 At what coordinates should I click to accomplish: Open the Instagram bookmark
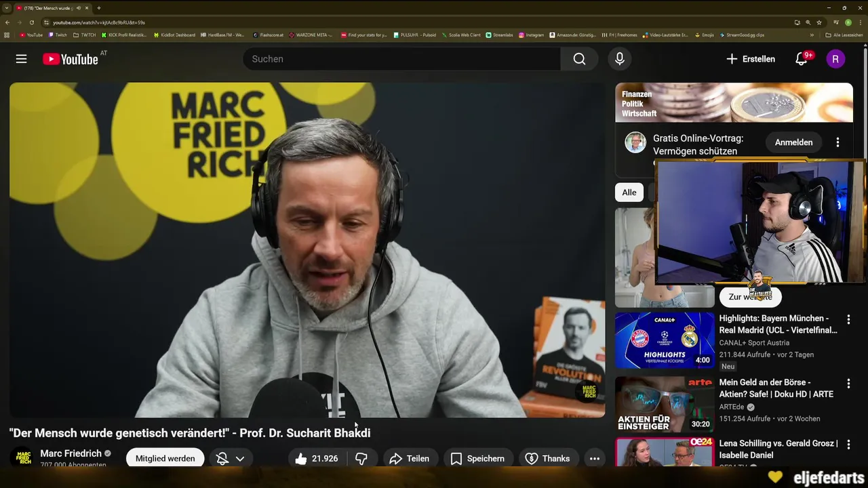(531, 35)
